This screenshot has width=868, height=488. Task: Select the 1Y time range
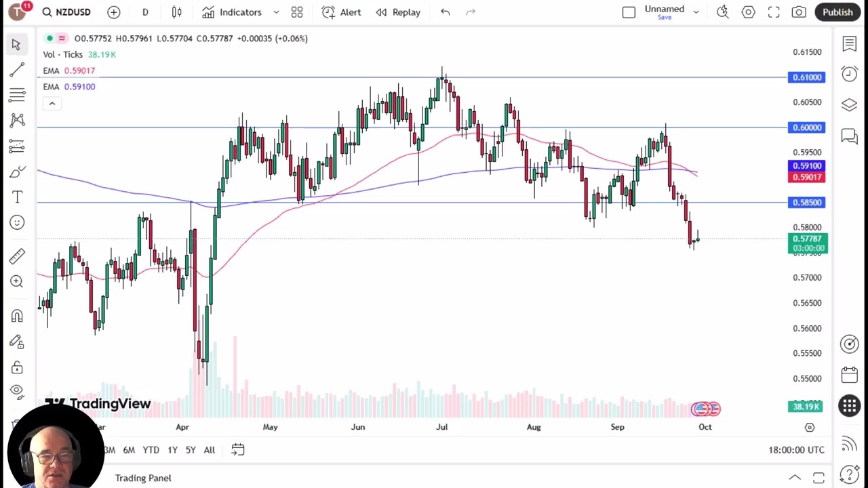pos(172,450)
